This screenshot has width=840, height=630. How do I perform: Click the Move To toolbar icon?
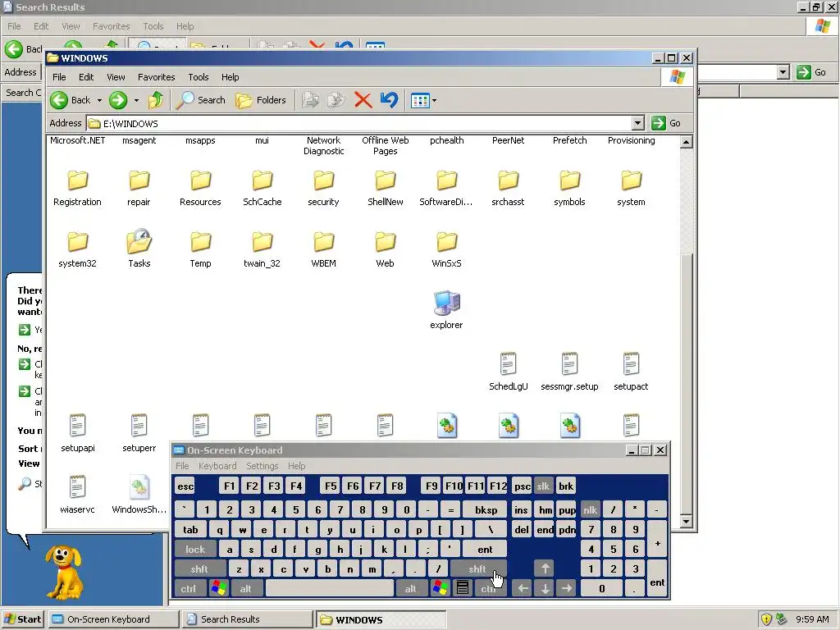pyautogui.click(x=310, y=100)
